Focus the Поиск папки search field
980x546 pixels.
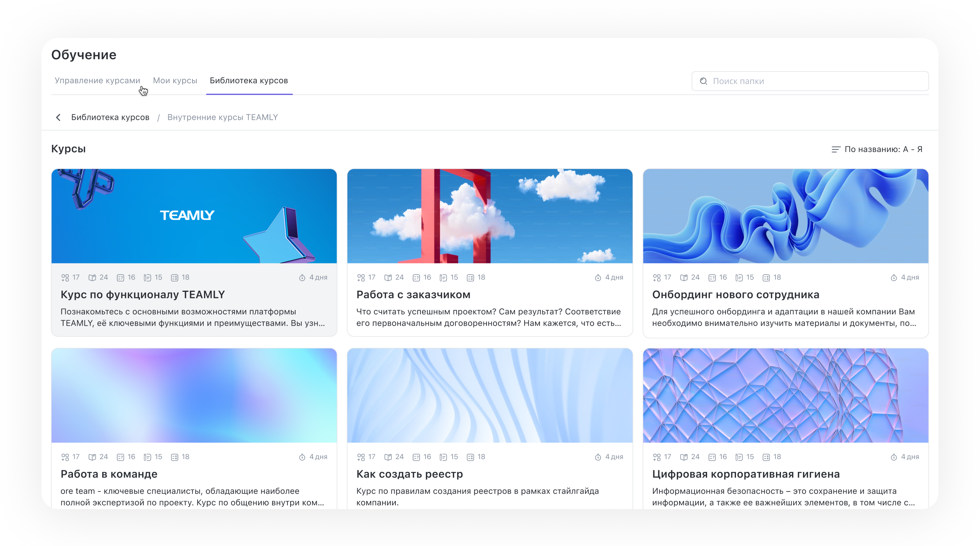point(810,81)
